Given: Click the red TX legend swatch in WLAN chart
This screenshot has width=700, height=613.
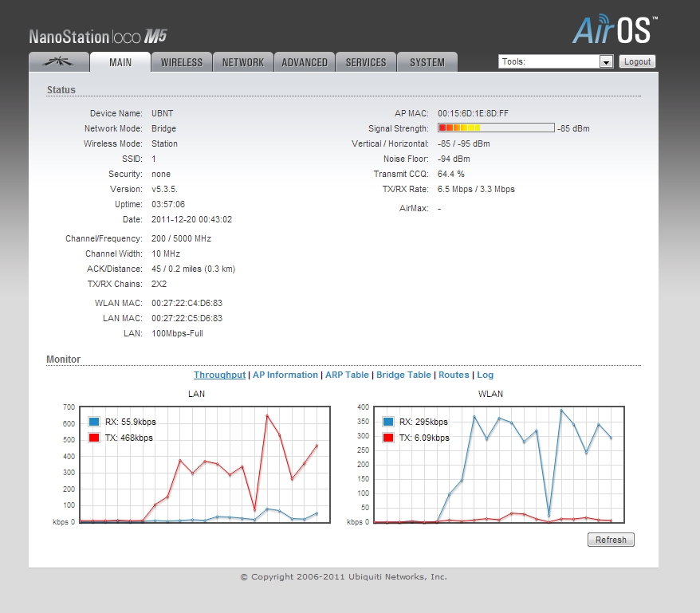Looking at the screenshot, I should pyautogui.click(x=388, y=438).
